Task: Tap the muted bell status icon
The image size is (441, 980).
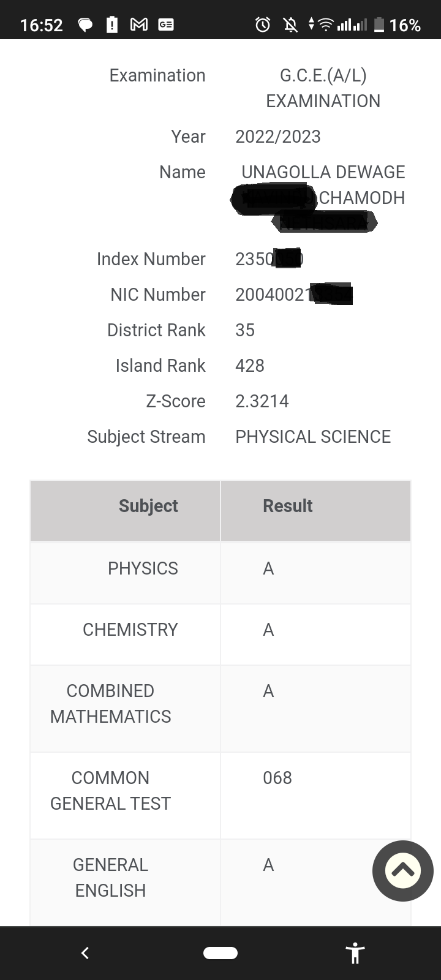Action: tap(290, 24)
